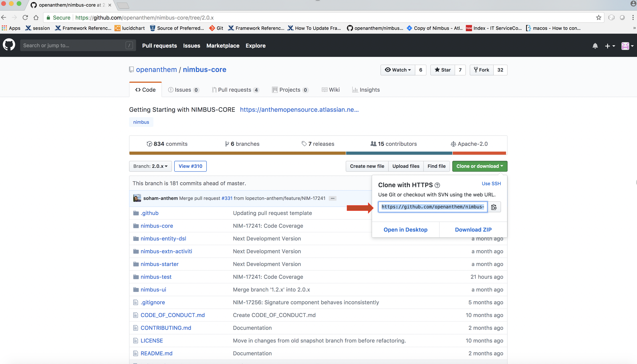
Task: Star the nimbus-core repository
Action: click(x=443, y=70)
